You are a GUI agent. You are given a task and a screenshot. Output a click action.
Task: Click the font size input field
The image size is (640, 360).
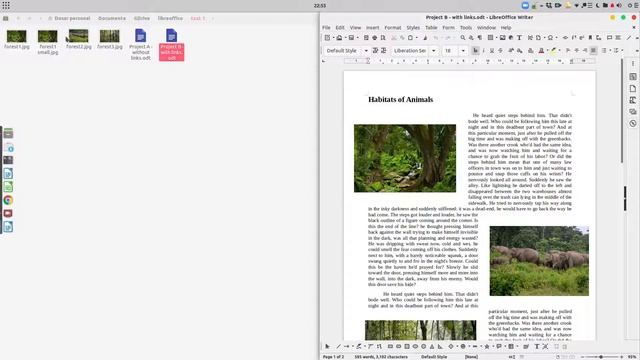click(x=451, y=51)
